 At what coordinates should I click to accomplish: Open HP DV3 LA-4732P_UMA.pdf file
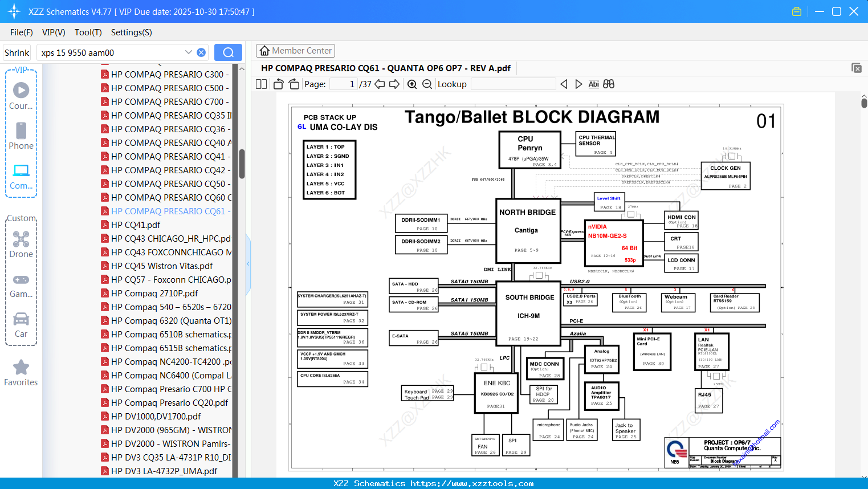[x=159, y=471]
